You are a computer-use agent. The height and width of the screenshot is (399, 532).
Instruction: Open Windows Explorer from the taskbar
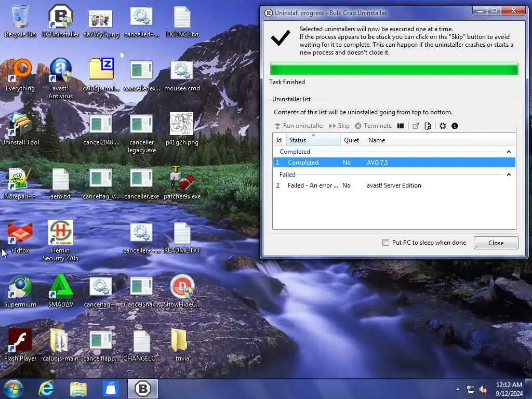(x=78, y=389)
